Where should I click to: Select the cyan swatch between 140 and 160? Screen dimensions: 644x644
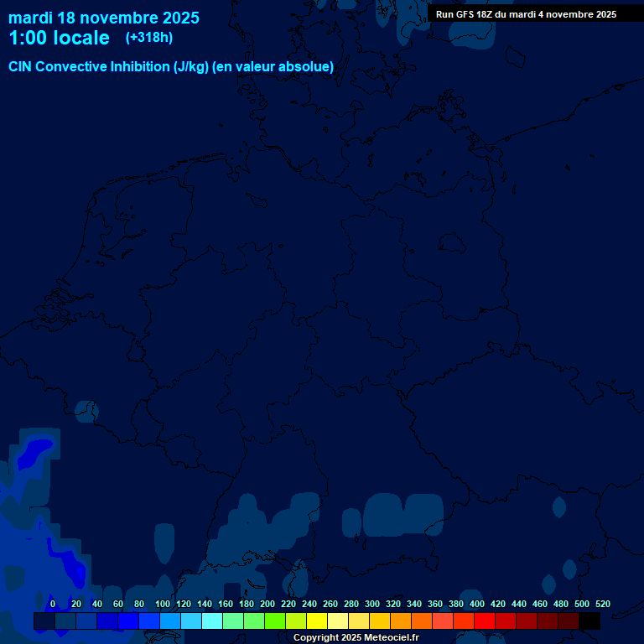212,621
